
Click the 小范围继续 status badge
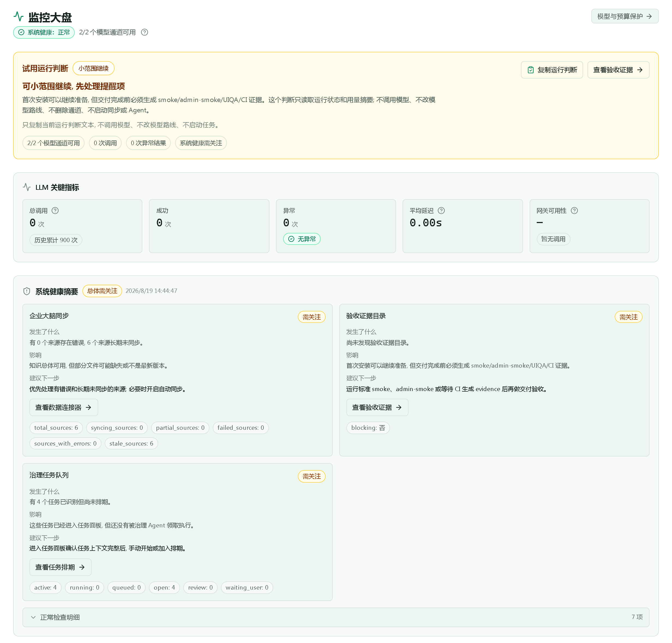pyautogui.click(x=94, y=68)
